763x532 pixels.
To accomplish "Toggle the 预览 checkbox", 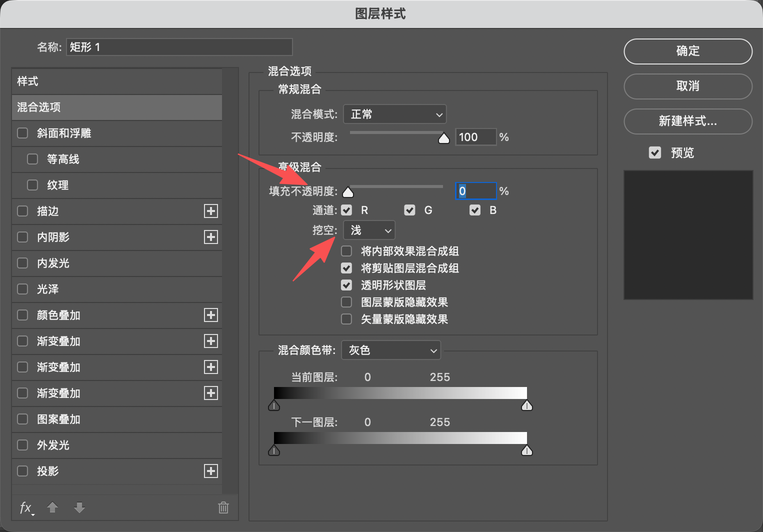I will click(x=655, y=152).
